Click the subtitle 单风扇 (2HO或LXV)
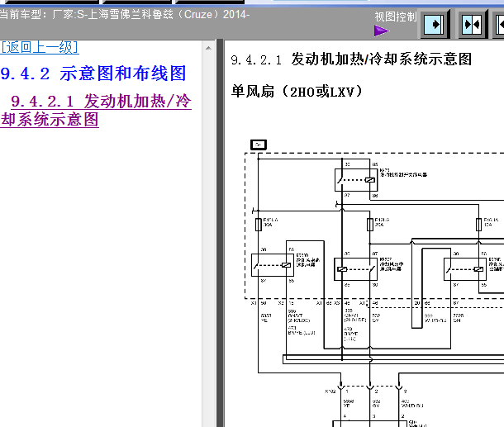This screenshot has width=504, height=427. point(297,92)
